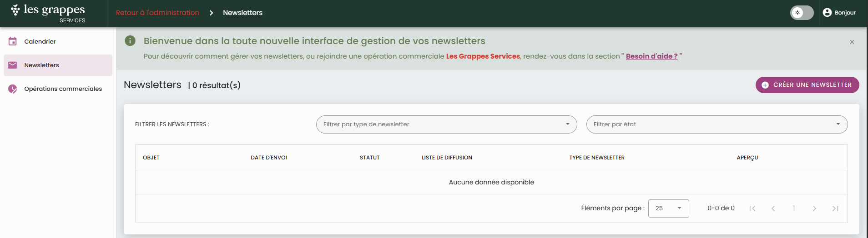Click the Les Grappes Services logo
Image resolution: width=868 pixels, height=238 pixels.
(48, 13)
